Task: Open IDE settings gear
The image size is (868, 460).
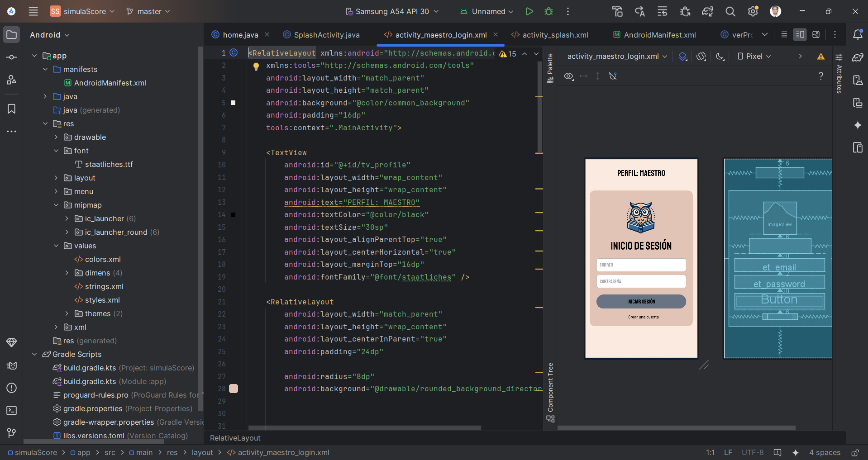Action: click(753, 11)
